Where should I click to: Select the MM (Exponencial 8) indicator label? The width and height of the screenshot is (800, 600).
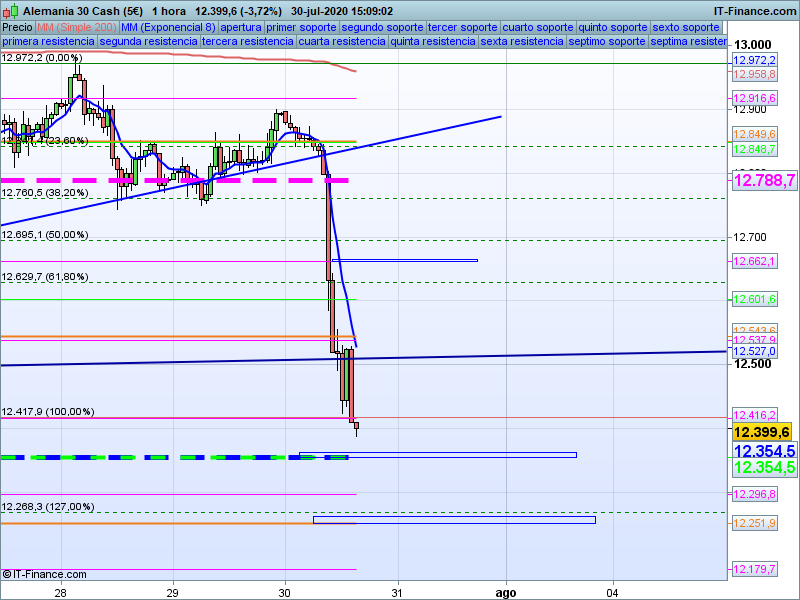point(168,28)
